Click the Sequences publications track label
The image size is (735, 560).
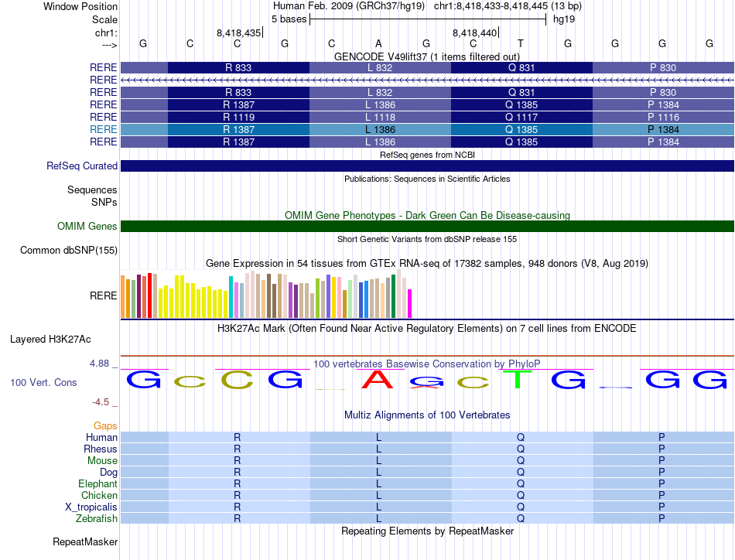(92, 190)
